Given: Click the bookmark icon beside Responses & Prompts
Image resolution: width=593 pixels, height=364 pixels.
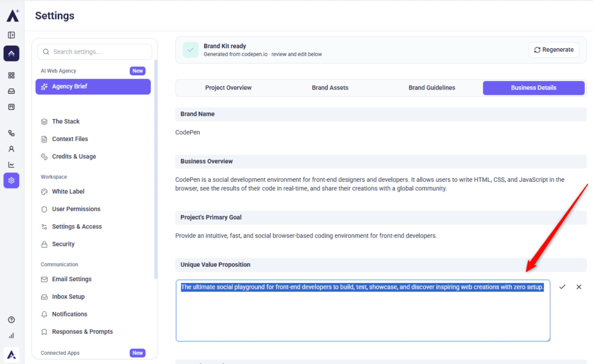Looking at the screenshot, I should (x=44, y=332).
